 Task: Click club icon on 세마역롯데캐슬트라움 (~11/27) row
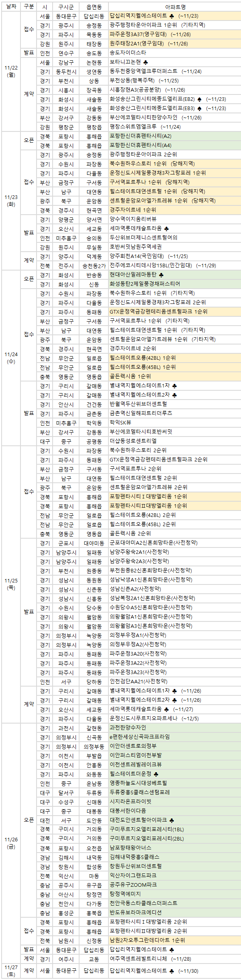tap(166, 709)
